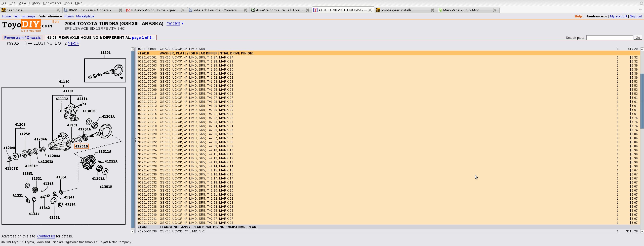Close the 'gear install' tab
The width and height of the screenshot is (644, 246).
click(x=58, y=10)
